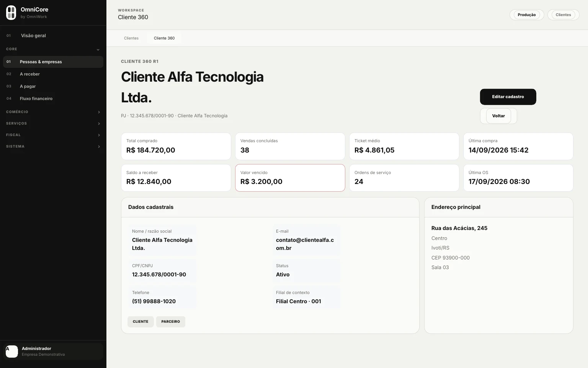Click the Saldo a receber card

pyautogui.click(x=176, y=178)
